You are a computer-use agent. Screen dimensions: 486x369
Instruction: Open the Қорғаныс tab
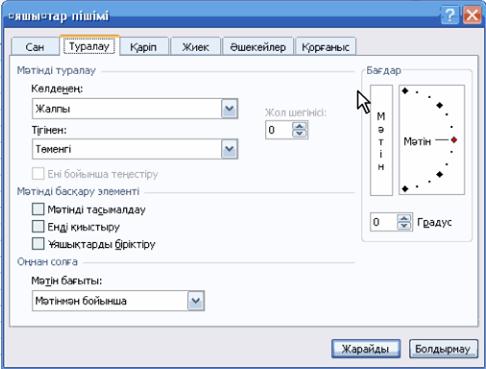click(x=325, y=47)
